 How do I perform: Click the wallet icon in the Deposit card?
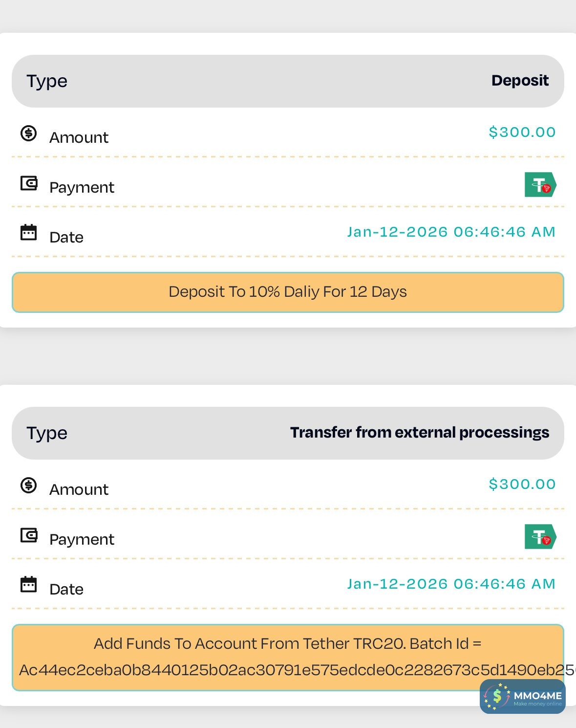point(29,183)
